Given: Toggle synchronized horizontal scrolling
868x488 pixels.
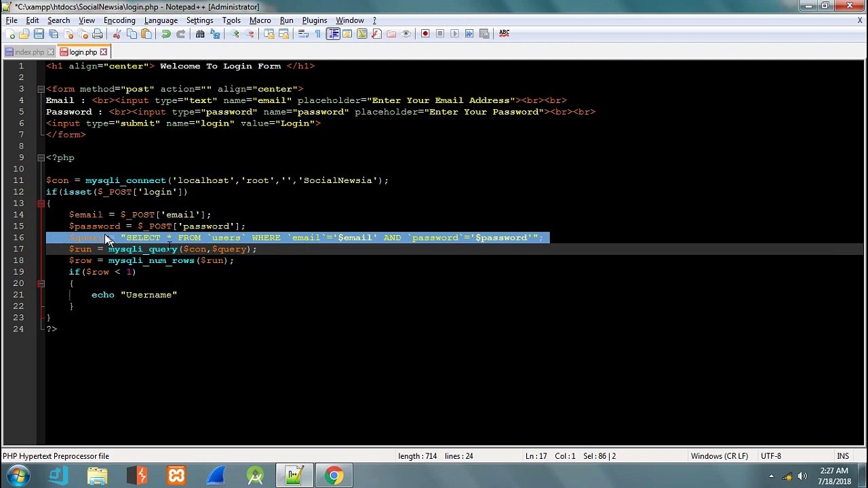Looking at the screenshot, I should [284, 33].
